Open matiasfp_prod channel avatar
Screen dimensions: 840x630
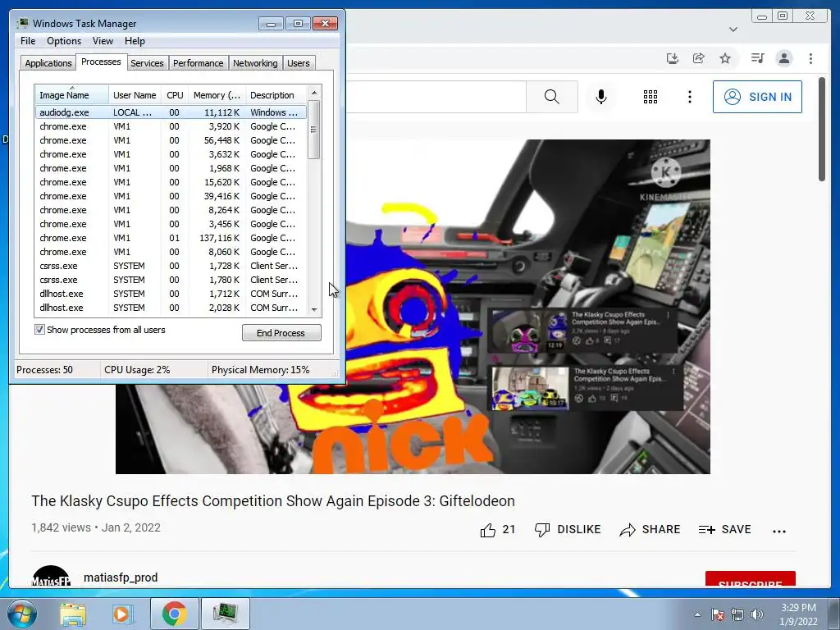coord(51,576)
